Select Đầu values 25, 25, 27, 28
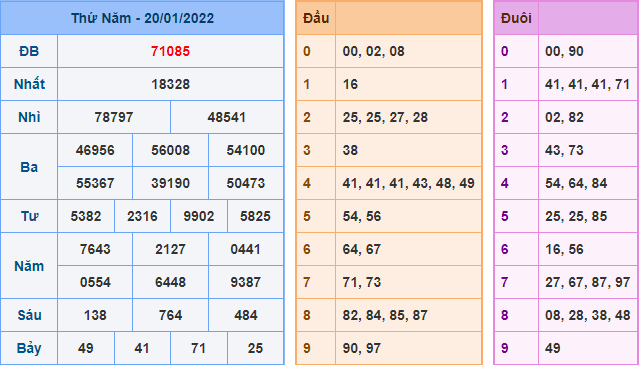The width and height of the screenshot is (640, 365). tap(385, 118)
